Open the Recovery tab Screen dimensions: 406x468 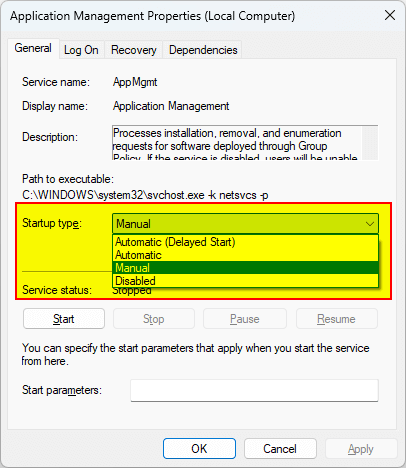134,50
